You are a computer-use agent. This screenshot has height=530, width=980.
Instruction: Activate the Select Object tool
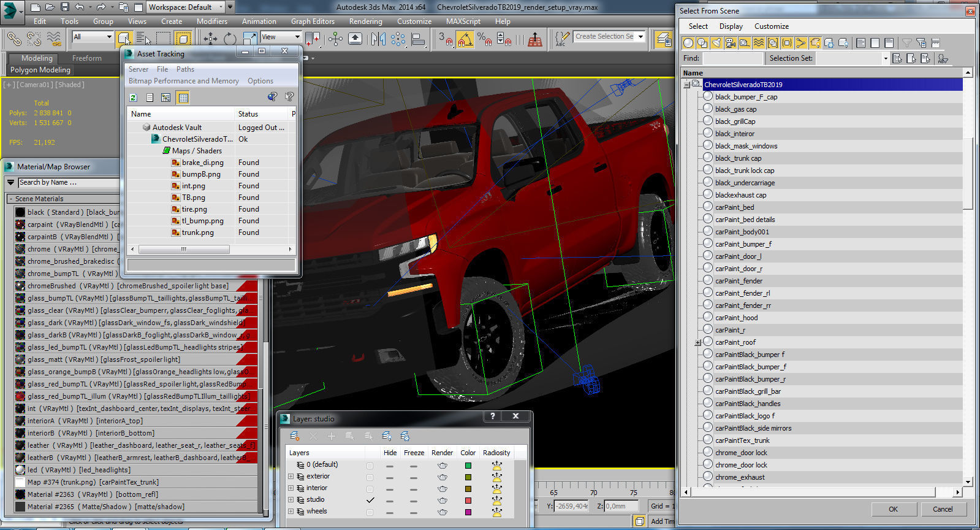(x=124, y=39)
